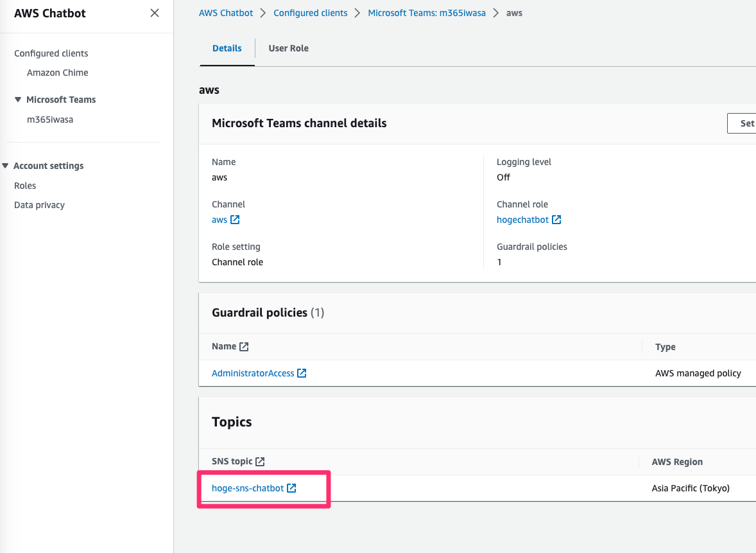756x553 pixels.
Task: Open the aws channel link
Action: point(219,220)
